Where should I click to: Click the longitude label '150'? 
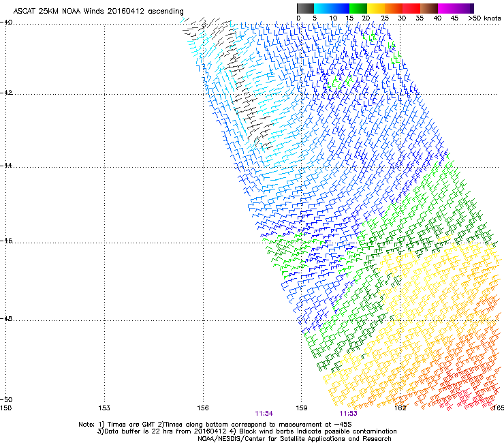click(5, 408)
